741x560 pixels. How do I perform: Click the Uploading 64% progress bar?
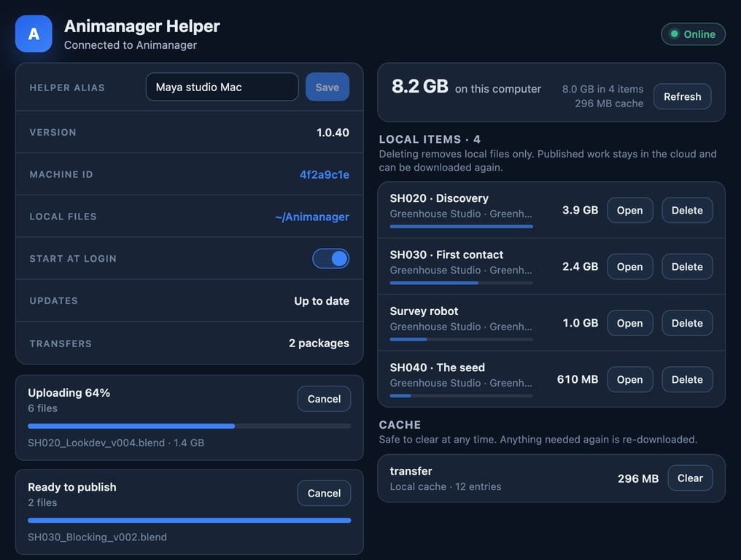(189, 426)
